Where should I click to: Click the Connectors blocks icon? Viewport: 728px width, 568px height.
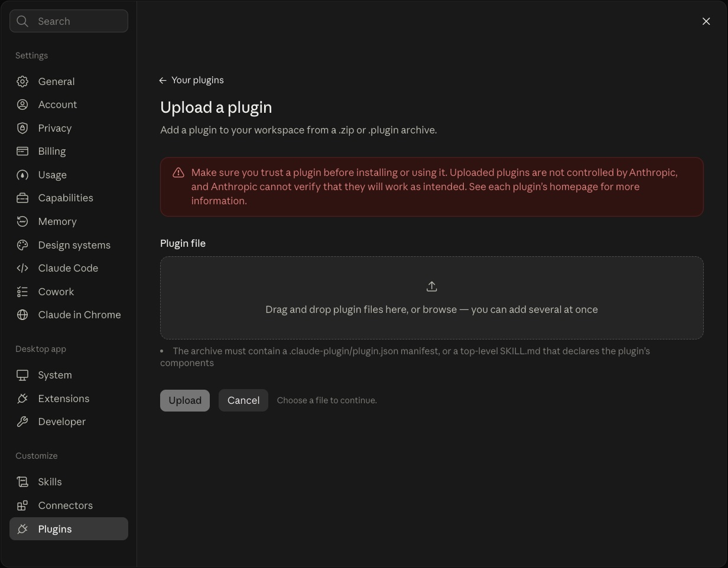[x=22, y=505]
